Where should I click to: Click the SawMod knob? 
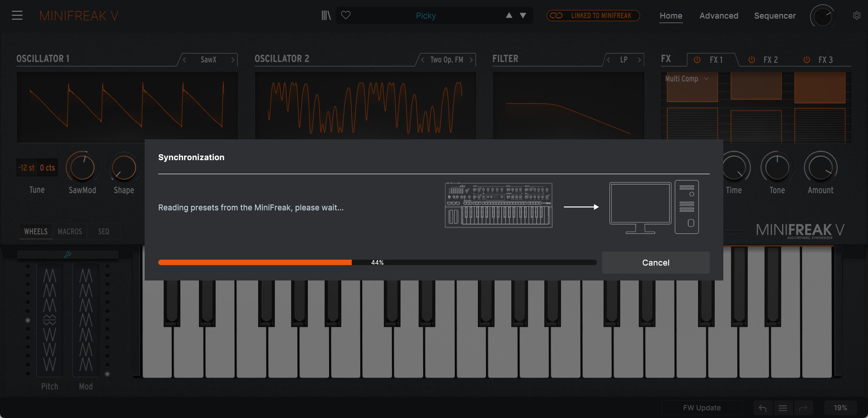82,168
